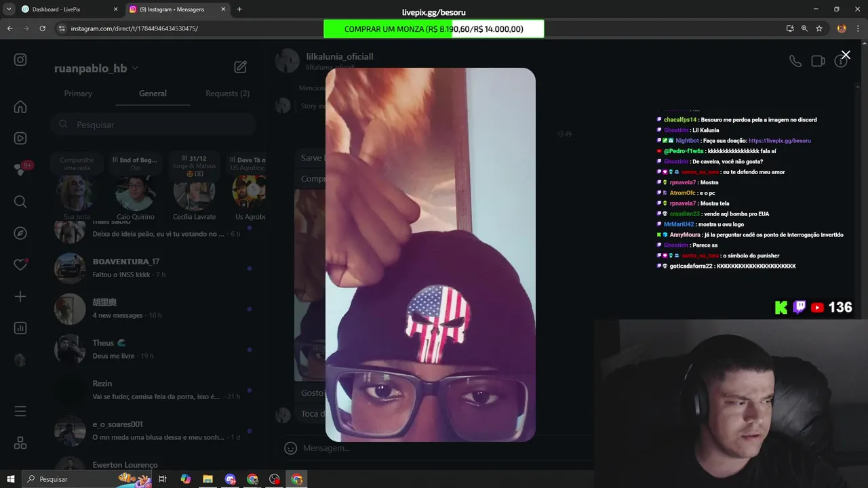The image size is (868, 488).
Task: Open a new browser tab
Action: pyautogui.click(x=239, y=9)
